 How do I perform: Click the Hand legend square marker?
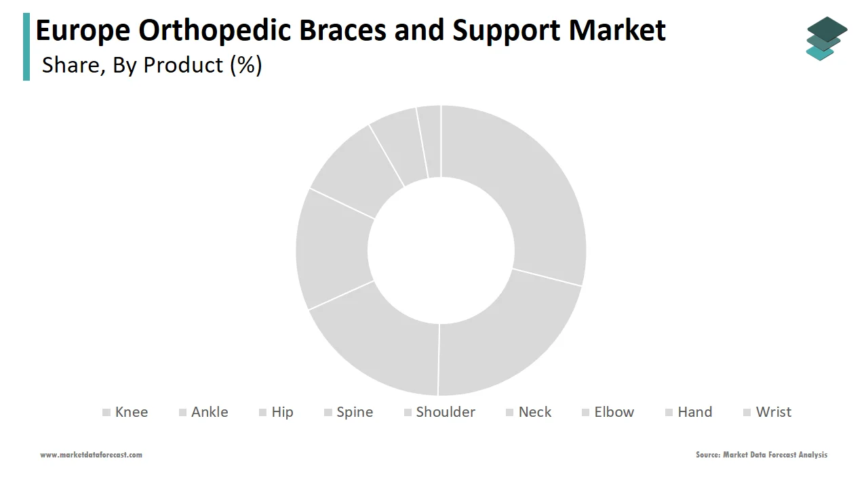(669, 412)
